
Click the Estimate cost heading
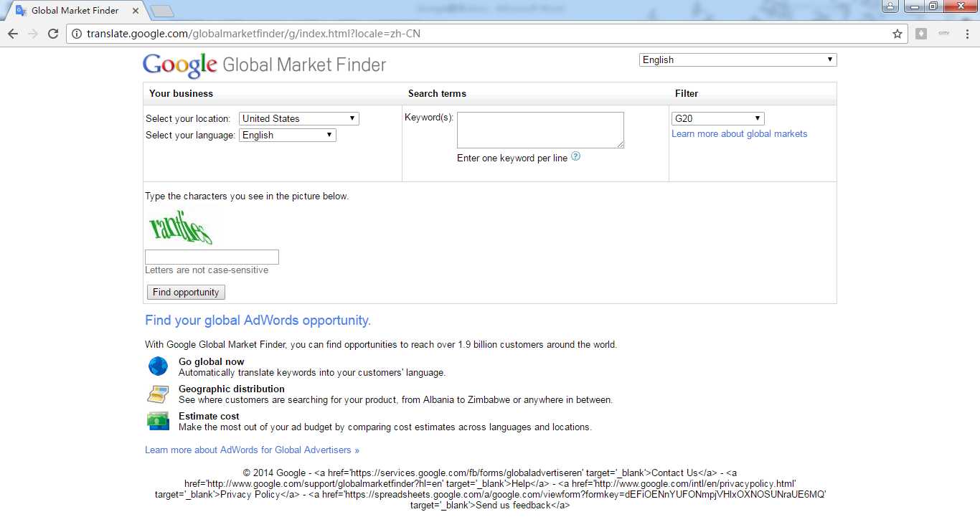click(209, 417)
